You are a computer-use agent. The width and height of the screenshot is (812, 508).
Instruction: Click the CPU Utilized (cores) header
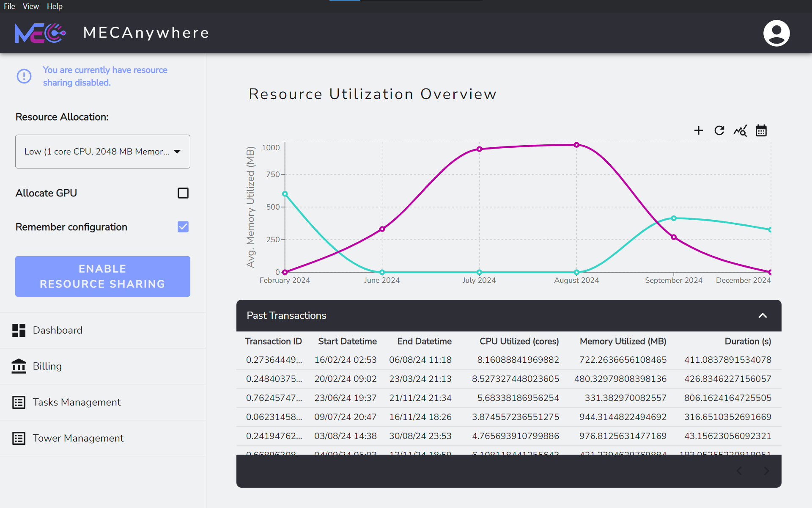[x=519, y=341]
